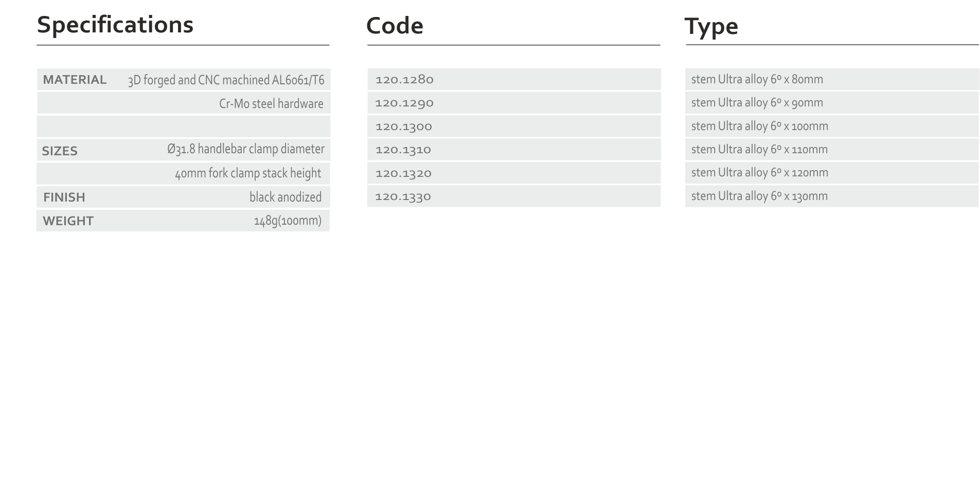Click the WEIGHT 148g(100mm) row

[x=183, y=221]
